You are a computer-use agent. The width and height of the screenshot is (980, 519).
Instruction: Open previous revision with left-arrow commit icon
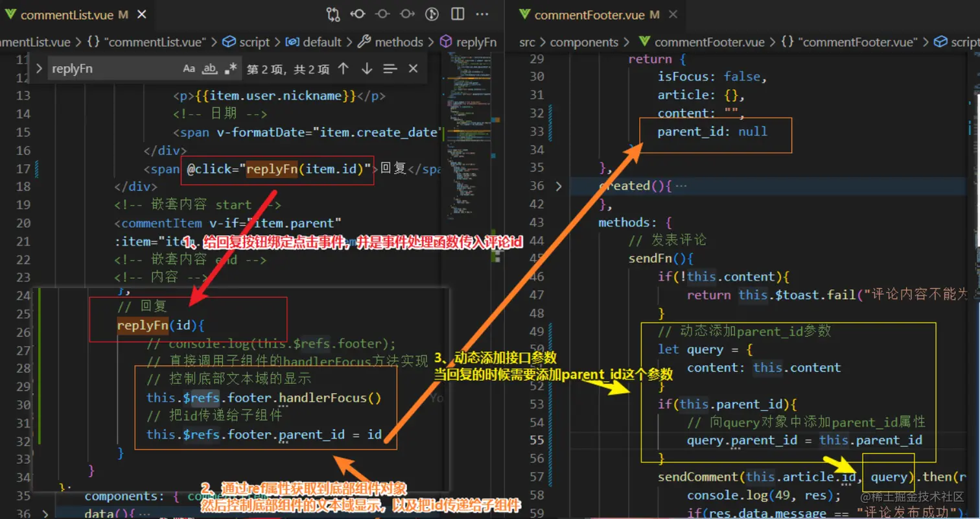pyautogui.click(x=357, y=14)
